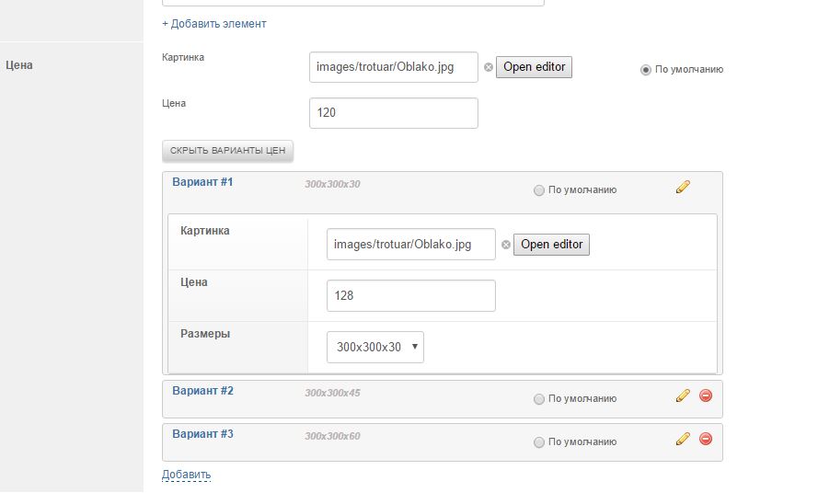This screenshot has width=818, height=504.
Task: Click the top Open editor button
Action: 534,67
